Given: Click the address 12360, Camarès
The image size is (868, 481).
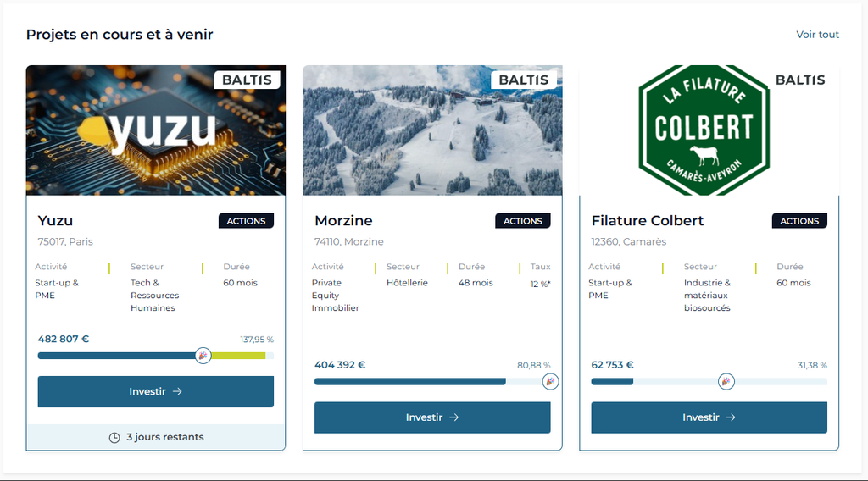Looking at the screenshot, I should [628, 241].
